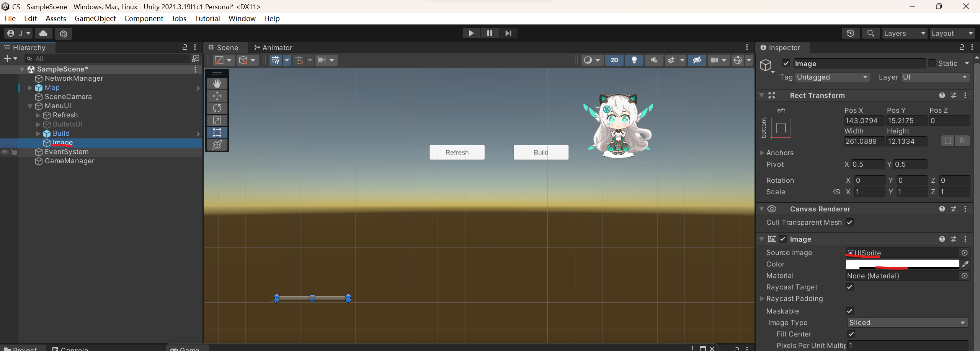Open the Layer UI dropdown

tap(935, 77)
